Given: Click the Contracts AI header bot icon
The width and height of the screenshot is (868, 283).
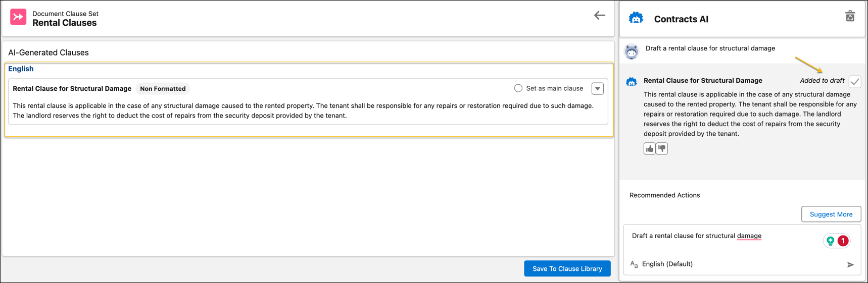Looking at the screenshot, I should click(636, 19).
